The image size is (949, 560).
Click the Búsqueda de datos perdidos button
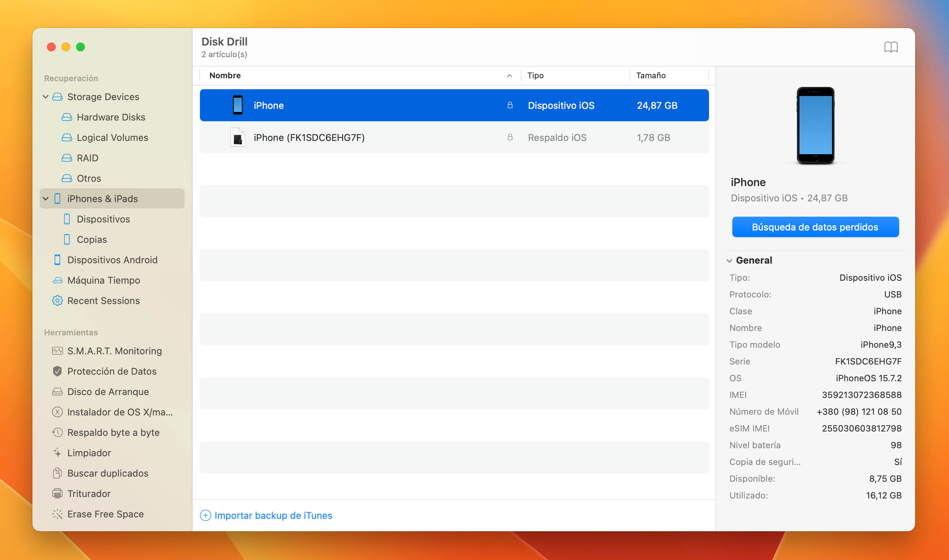tap(815, 227)
